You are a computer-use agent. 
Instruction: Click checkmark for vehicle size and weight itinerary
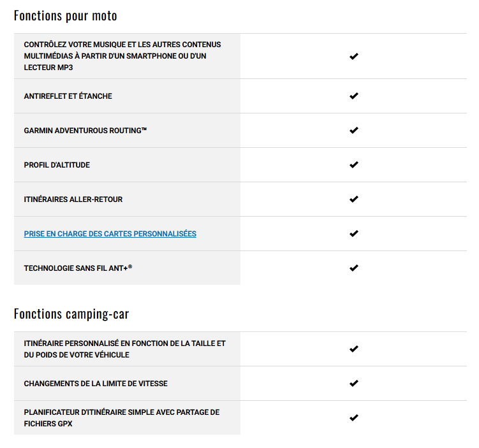tap(354, 349)
